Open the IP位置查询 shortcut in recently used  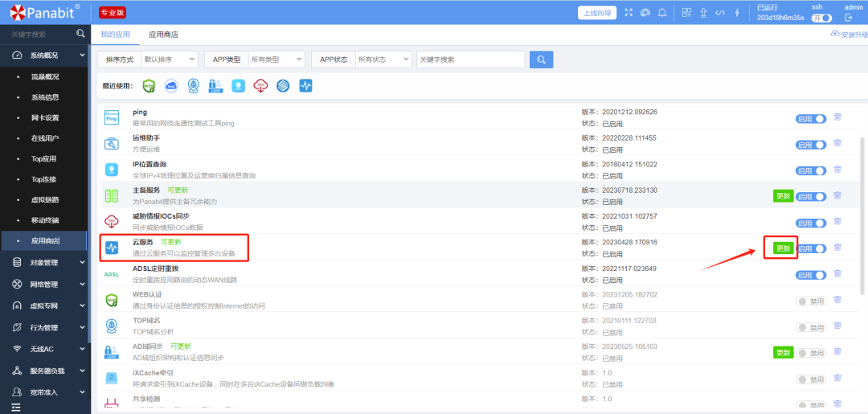pos(238,86)
